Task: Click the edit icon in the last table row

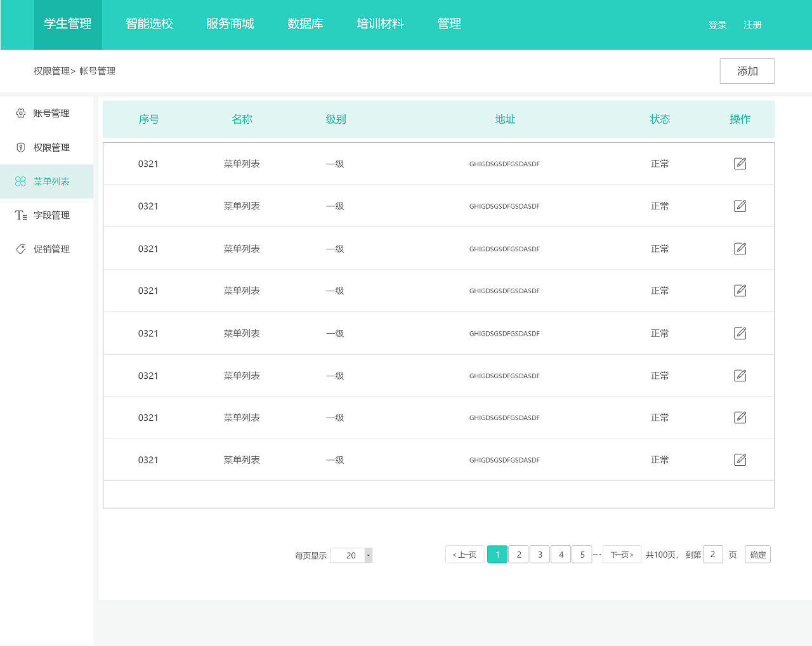Action: 740,459
